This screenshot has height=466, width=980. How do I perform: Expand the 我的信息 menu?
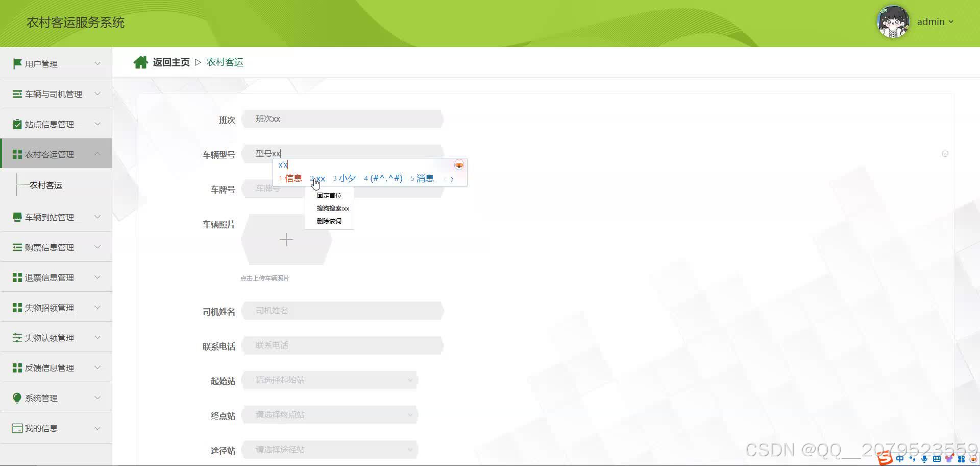click(97, 428)
